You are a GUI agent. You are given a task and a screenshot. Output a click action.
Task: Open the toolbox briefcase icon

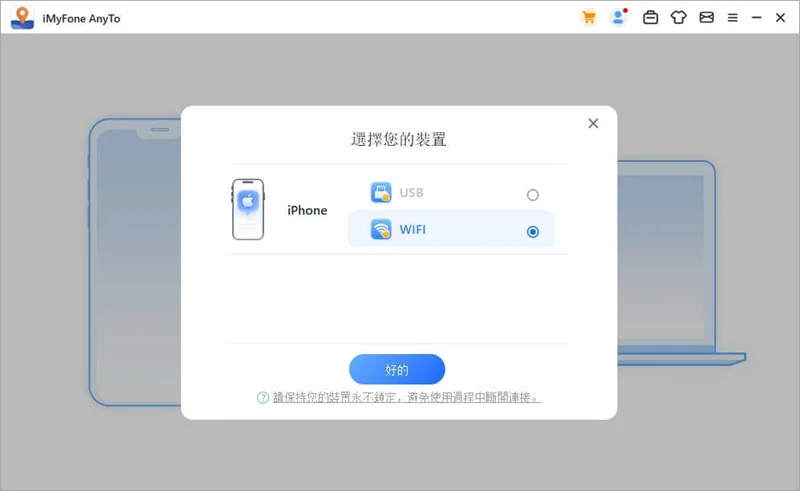(650, 18)
